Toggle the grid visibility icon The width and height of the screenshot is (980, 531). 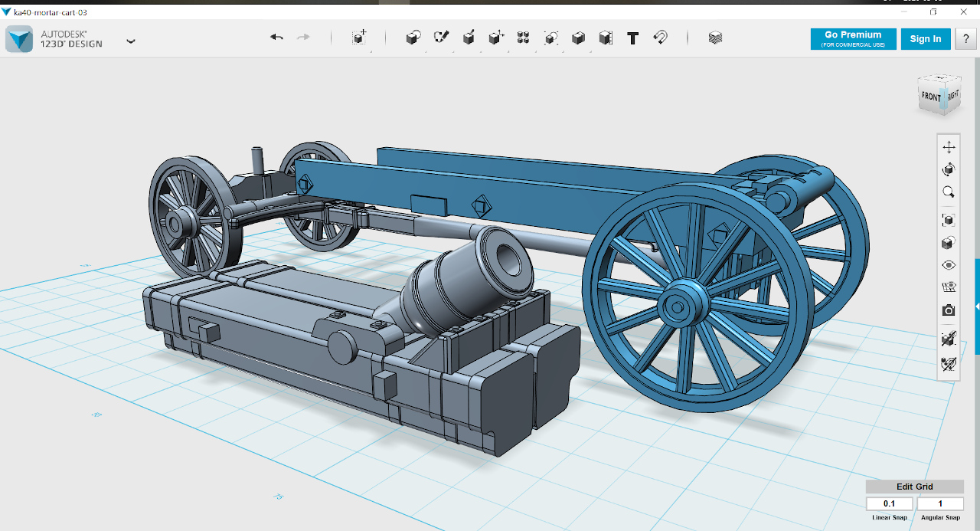tap(949, 288)
